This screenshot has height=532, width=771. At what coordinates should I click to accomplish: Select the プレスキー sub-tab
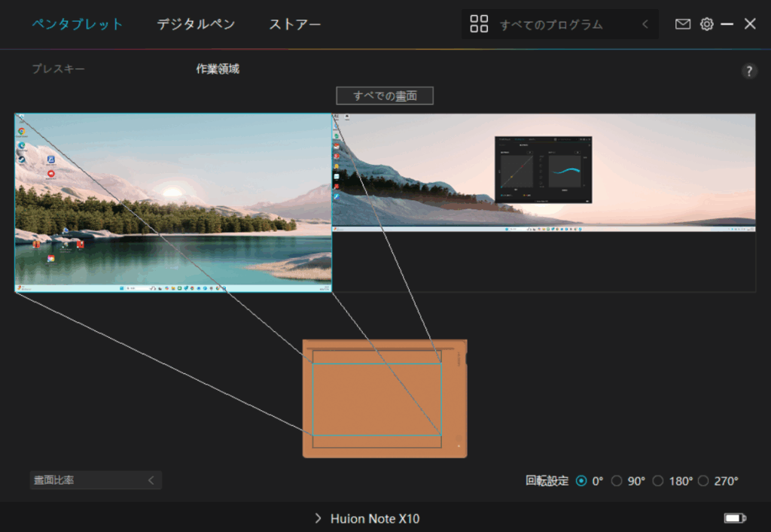click(58, 69)
